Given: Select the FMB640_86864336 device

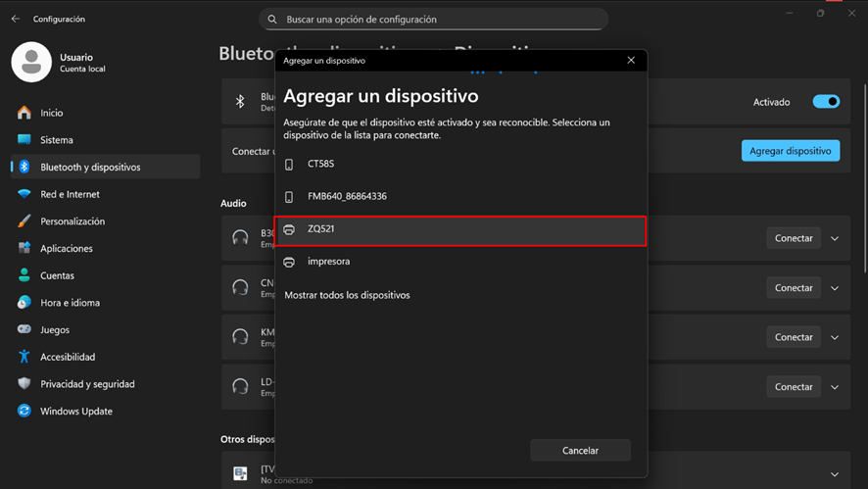Looking at the screenshot, I should coord(460,196).
